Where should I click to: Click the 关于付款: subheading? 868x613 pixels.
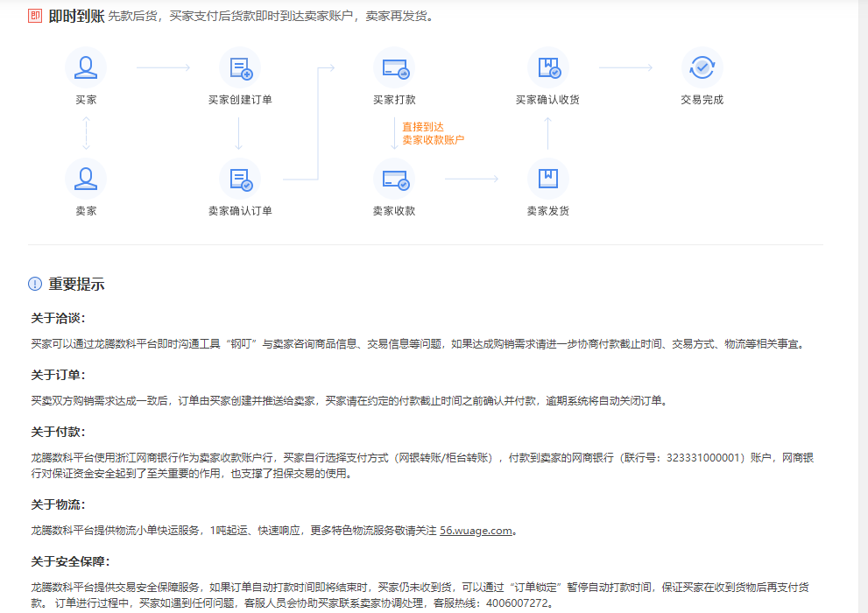pyautogui.click(x=58, y=432)
